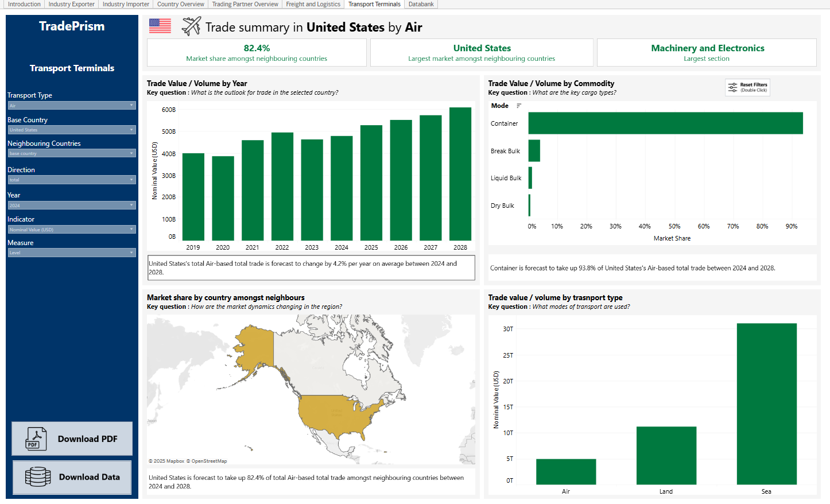Image resolution: width=830 pixels, height=504 pixels.
Task: Open the Direction dropdown
Action: coord(72,180)
